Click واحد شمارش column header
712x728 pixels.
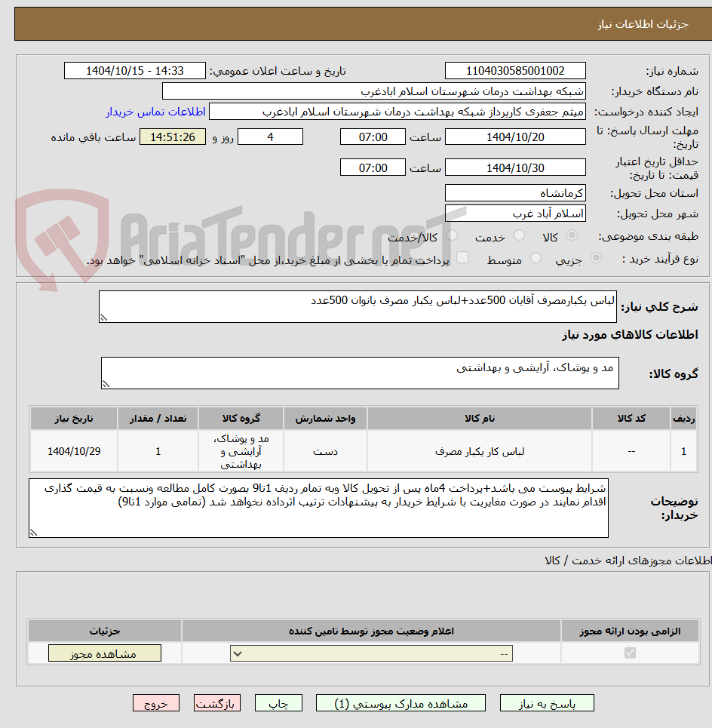tap(325, 419)
